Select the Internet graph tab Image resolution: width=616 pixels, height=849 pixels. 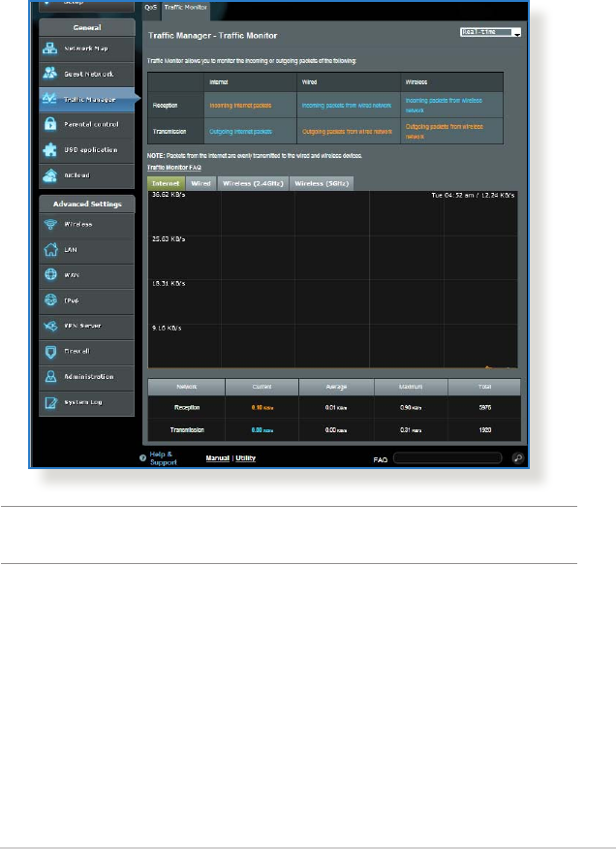tap(166, 183)
